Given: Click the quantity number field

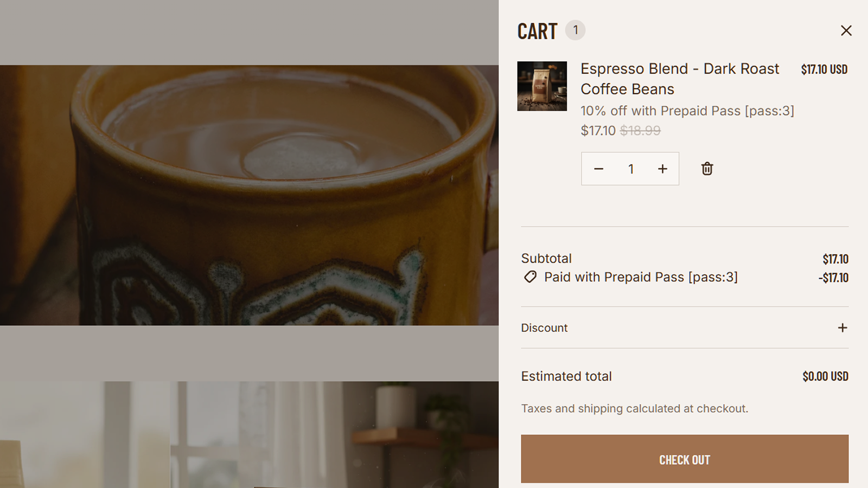Looking at the screenshot, I should [x=630, y=169].
